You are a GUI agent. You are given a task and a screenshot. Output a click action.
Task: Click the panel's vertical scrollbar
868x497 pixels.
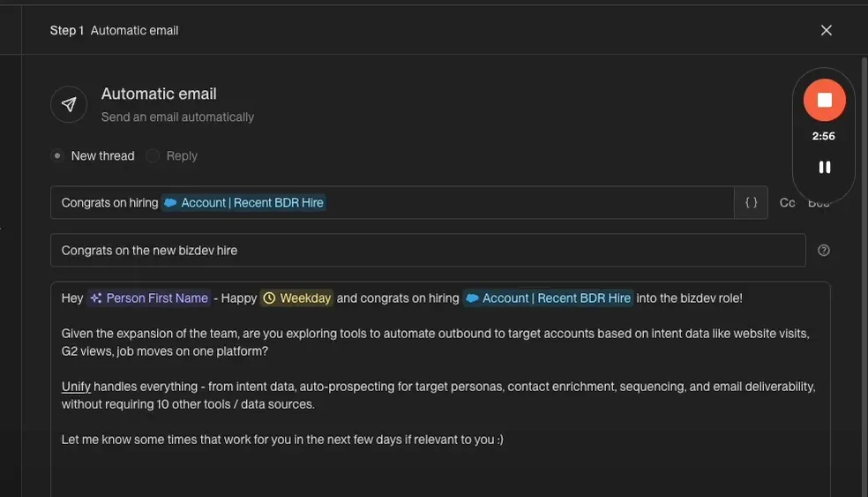click(x=863, y=265)
